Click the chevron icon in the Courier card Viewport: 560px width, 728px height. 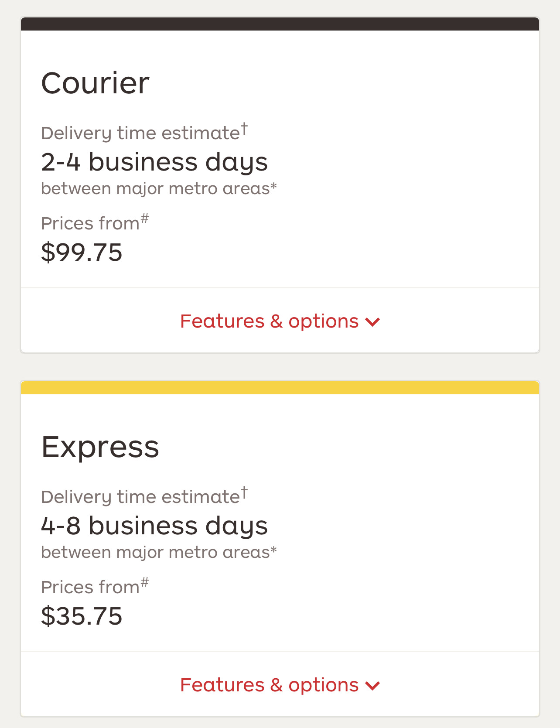(373, 322)
